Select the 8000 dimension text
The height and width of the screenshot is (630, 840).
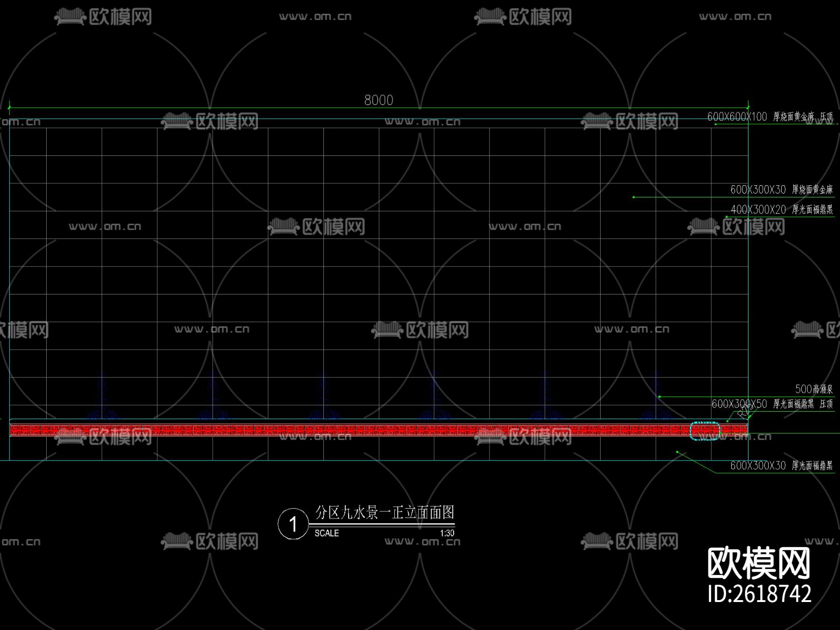pyautogui.click(x=378, y=100)
